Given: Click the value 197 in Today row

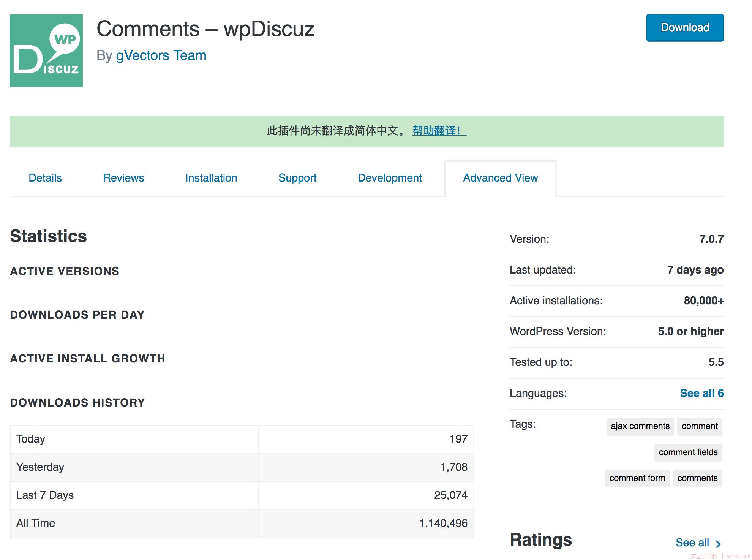Looking at the screenshot, I should [x=458, y=439].
